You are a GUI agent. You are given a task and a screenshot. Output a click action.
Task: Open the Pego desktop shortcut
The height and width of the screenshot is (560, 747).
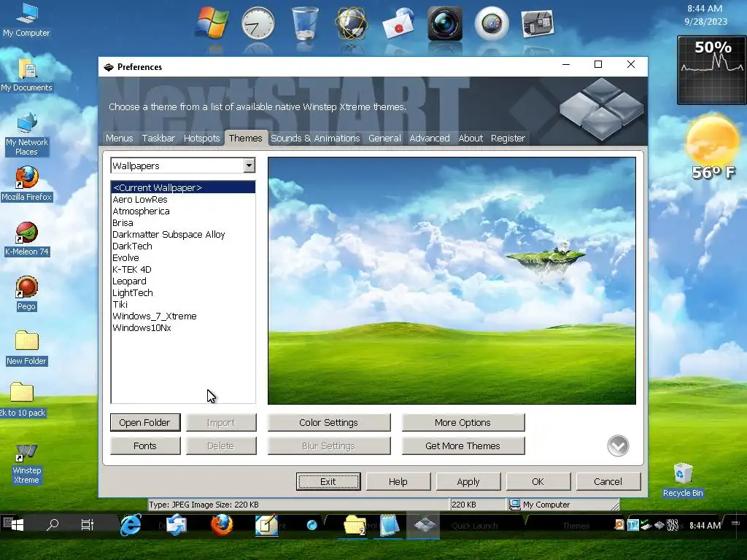(x=26, y=294)
